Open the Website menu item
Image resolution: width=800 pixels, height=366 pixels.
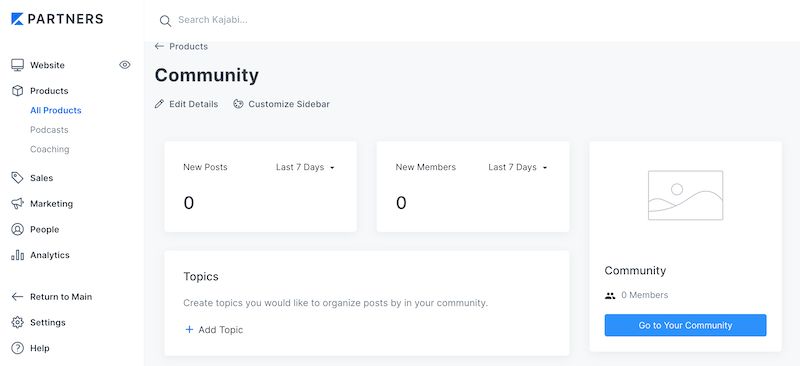pos(47,65)
